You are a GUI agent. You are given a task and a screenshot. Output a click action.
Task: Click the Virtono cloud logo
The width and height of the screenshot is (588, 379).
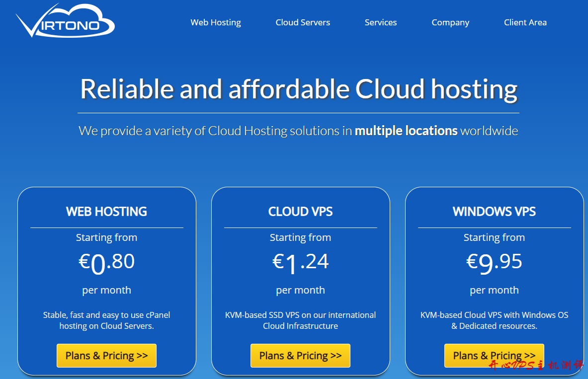click(x=65, y=21)
